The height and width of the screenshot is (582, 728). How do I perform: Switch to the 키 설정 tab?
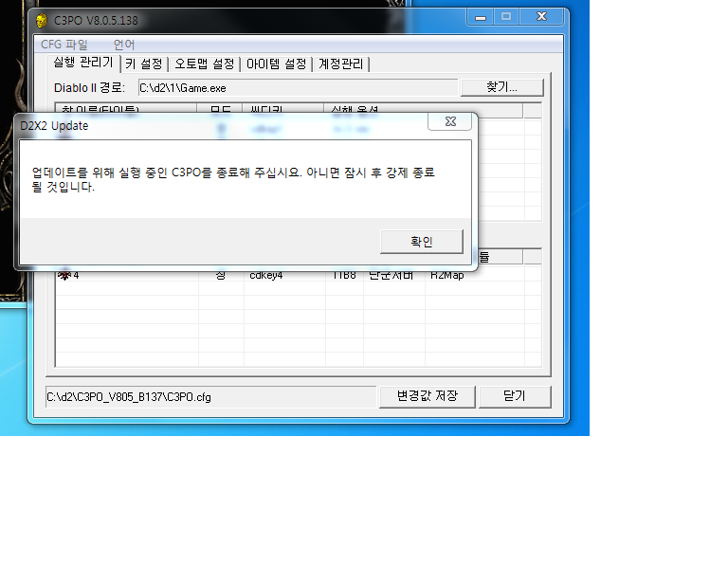144,64
